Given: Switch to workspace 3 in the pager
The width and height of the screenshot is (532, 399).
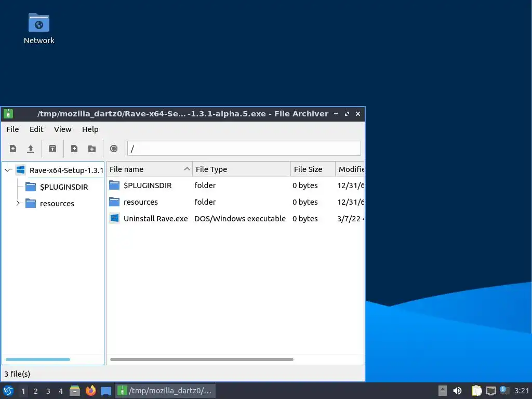Looking at the screenshot, I should 48,391.
